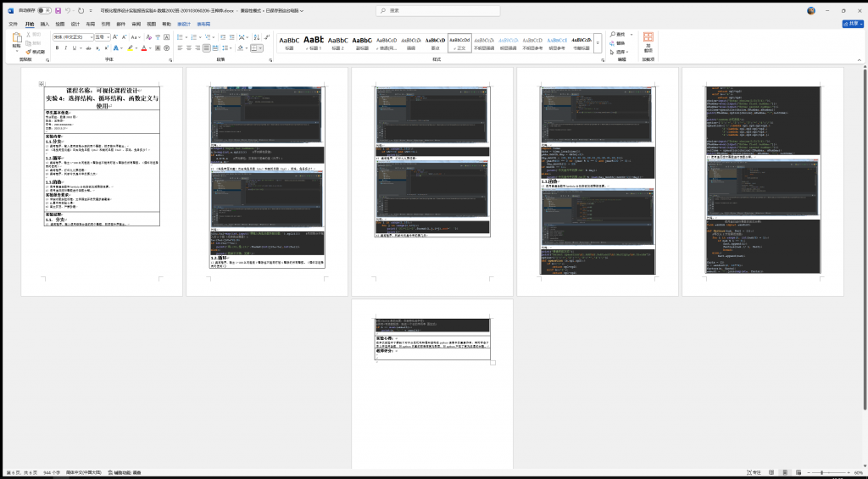Toggle Bold formatting

point(57,48)
